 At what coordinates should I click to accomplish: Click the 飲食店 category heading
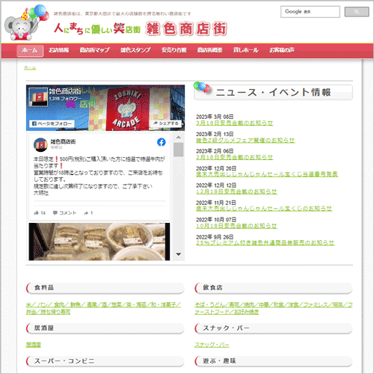coord(274,288)
